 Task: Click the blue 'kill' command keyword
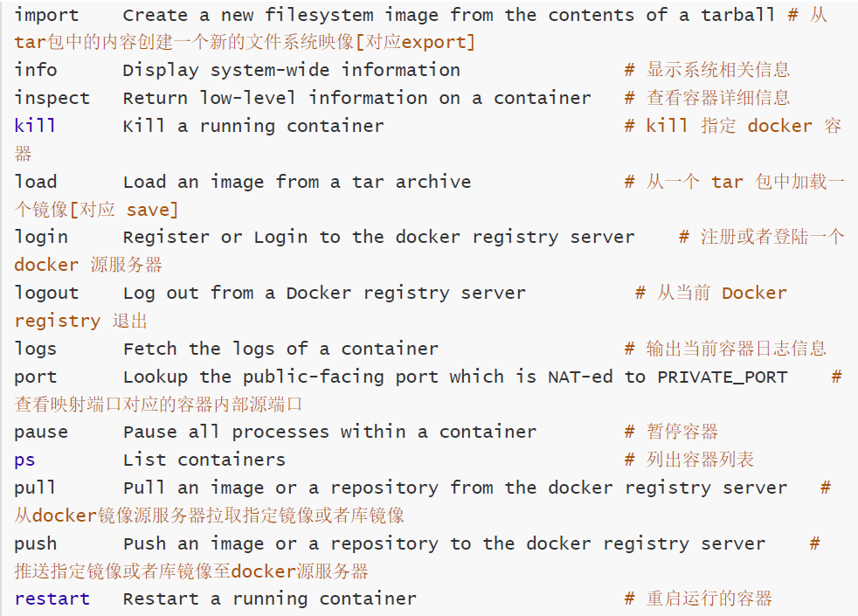pos(35,126)
